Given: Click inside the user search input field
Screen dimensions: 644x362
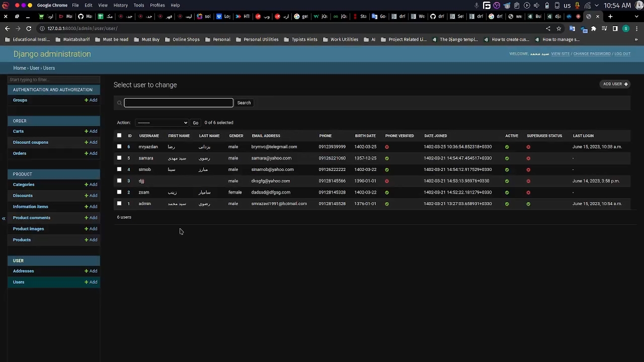Looking at the screenshot, I should [x=179, y=103].
